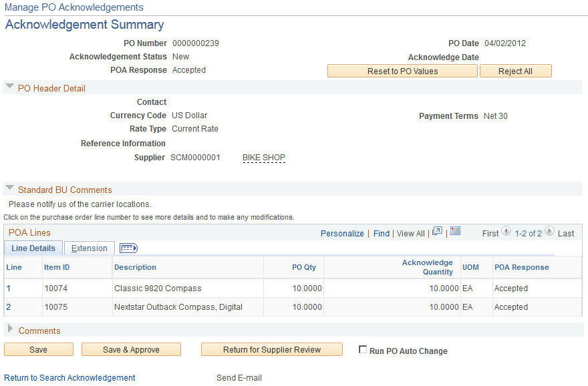
Task: Collapse the PO Header Detail section
Action: click(x=9, y=87)
